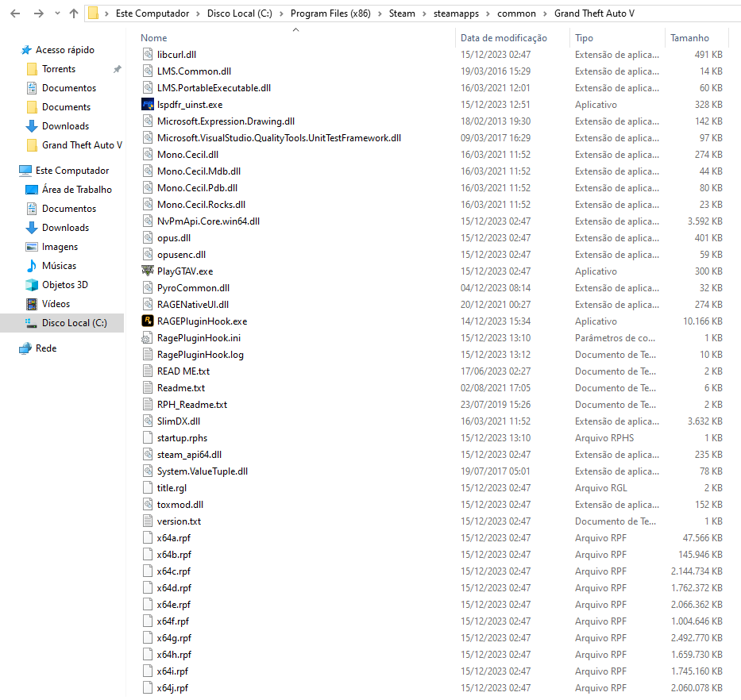The width and height of the screenshot is (741, 700).
Task: Open Acesso rápido star icon in sidebar
Action: pyautogui.click(x=26, y=49)
